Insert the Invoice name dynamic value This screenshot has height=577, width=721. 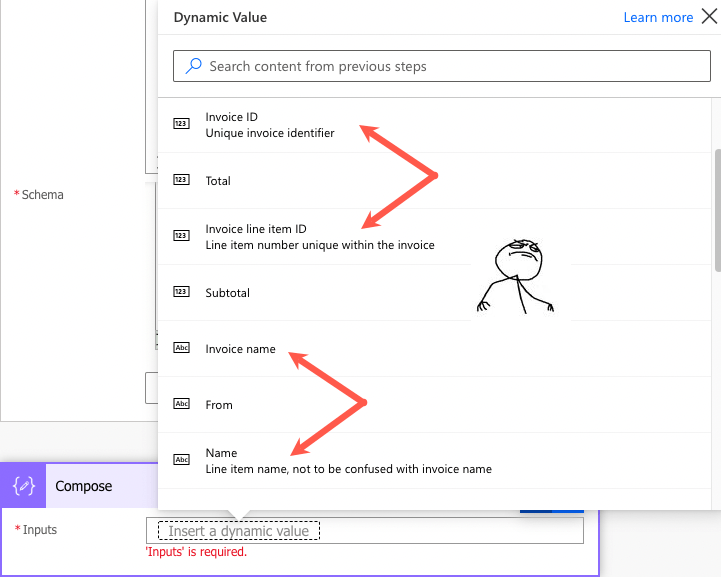pyautogui.click(x=240, y=349)
